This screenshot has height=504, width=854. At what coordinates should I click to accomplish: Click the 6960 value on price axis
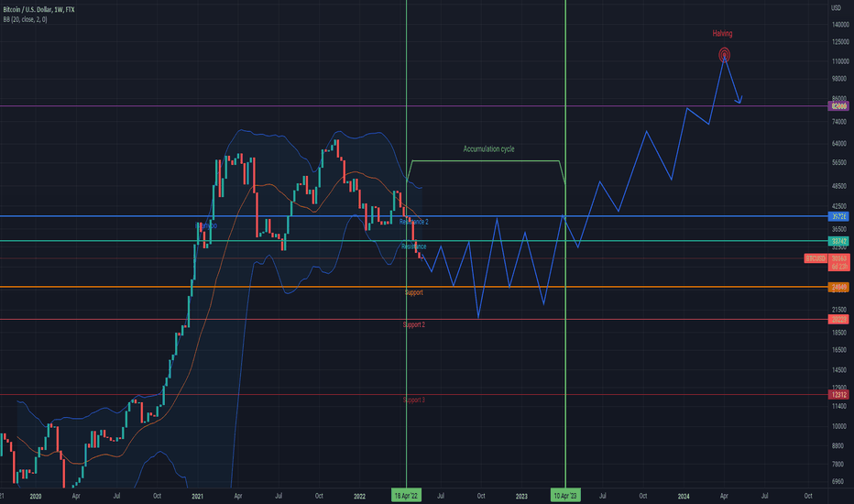point(838,482)
